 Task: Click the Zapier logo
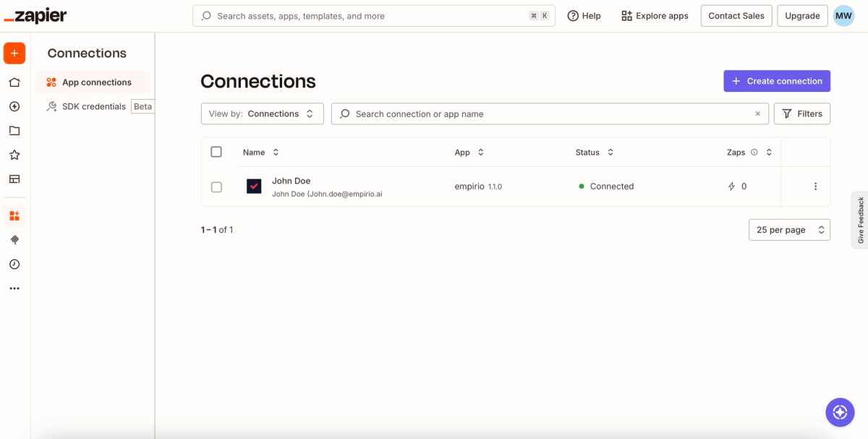[36, 15]
